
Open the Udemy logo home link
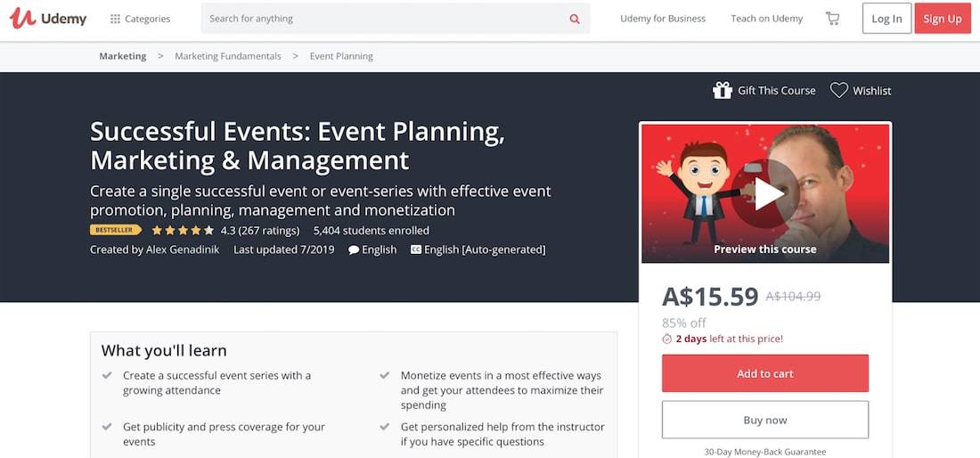pyautogui.click(x=48, y=19)
